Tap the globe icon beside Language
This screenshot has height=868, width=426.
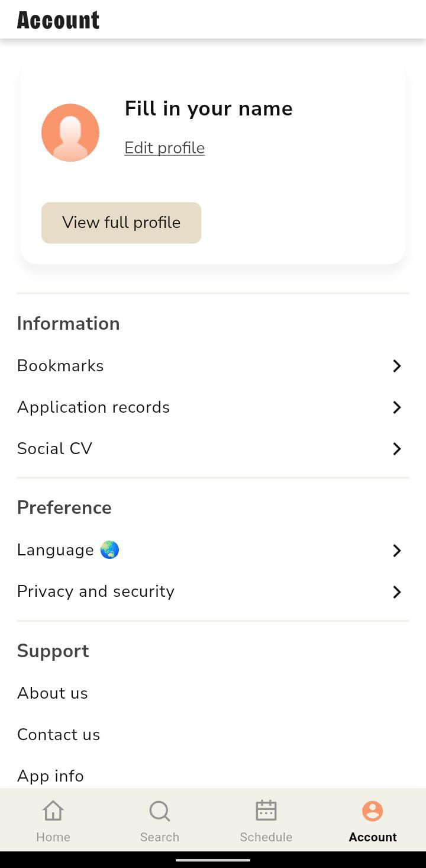point(110,550)
